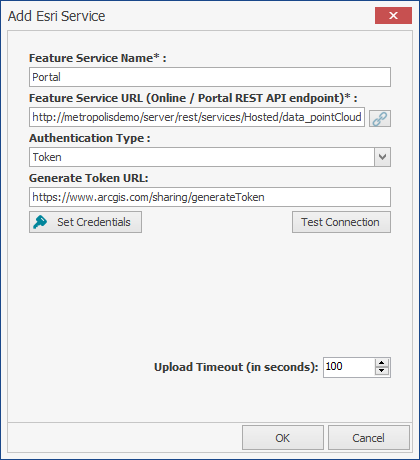
Task: Click into the Feature Service URL field
Action: (197, 117)
